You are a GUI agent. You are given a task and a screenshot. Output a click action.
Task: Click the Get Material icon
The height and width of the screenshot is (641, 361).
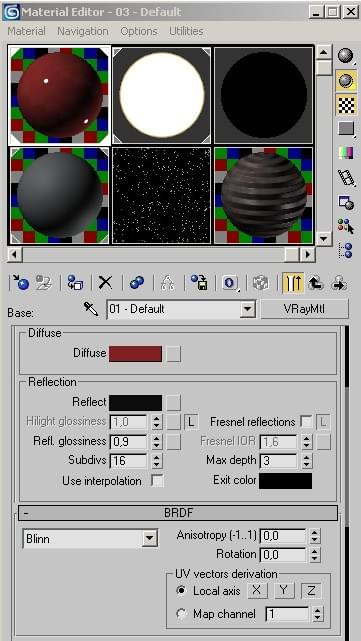coord(21,282)
